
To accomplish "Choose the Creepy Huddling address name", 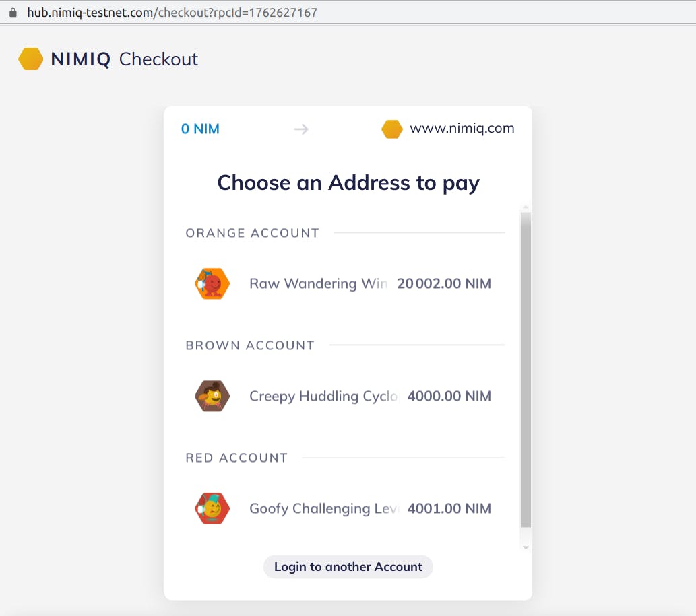I will [323, 396].
